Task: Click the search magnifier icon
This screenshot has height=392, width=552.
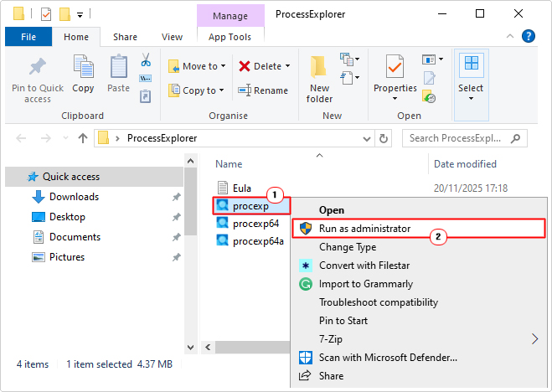Action: point(515,138)
